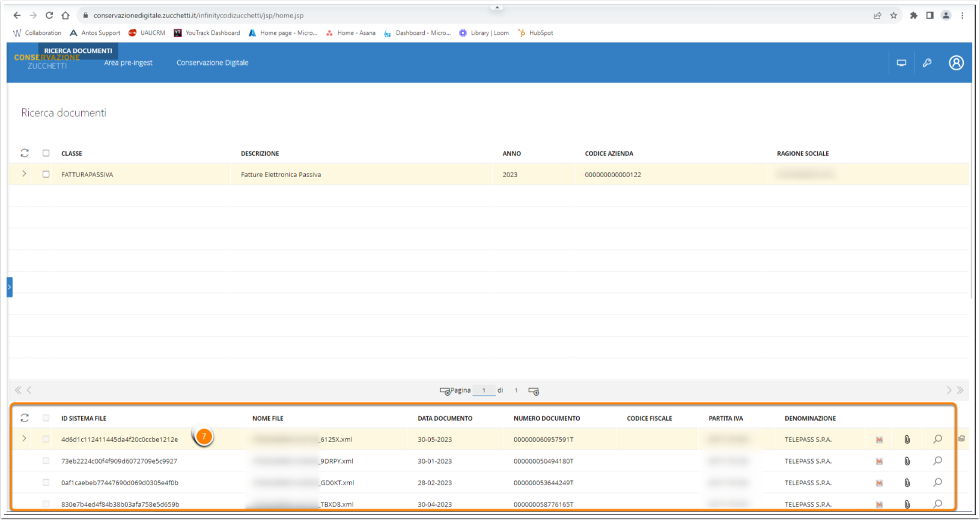Expand the FATTURAPASSIVA row
The image size is (980, 520).
[24, 174]
